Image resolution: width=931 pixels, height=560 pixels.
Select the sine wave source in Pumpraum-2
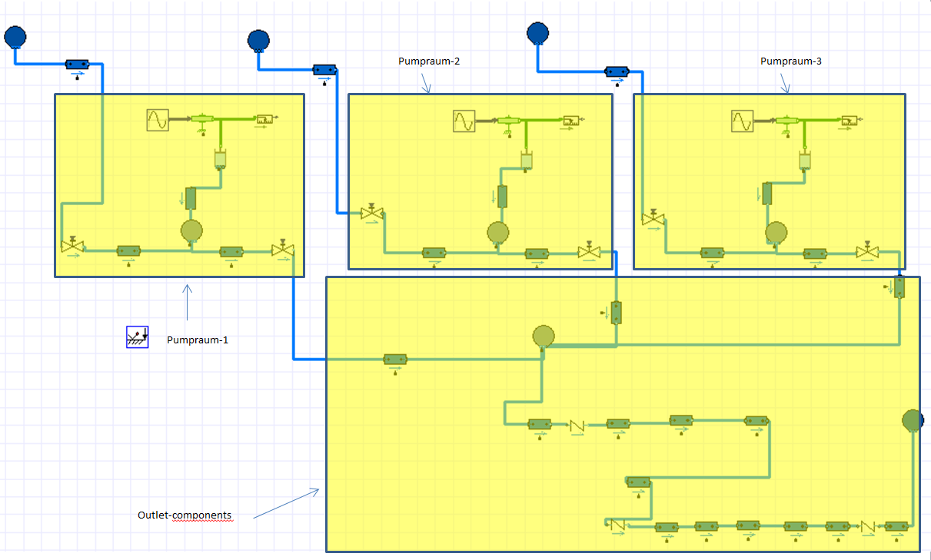(x=464, y=121)
